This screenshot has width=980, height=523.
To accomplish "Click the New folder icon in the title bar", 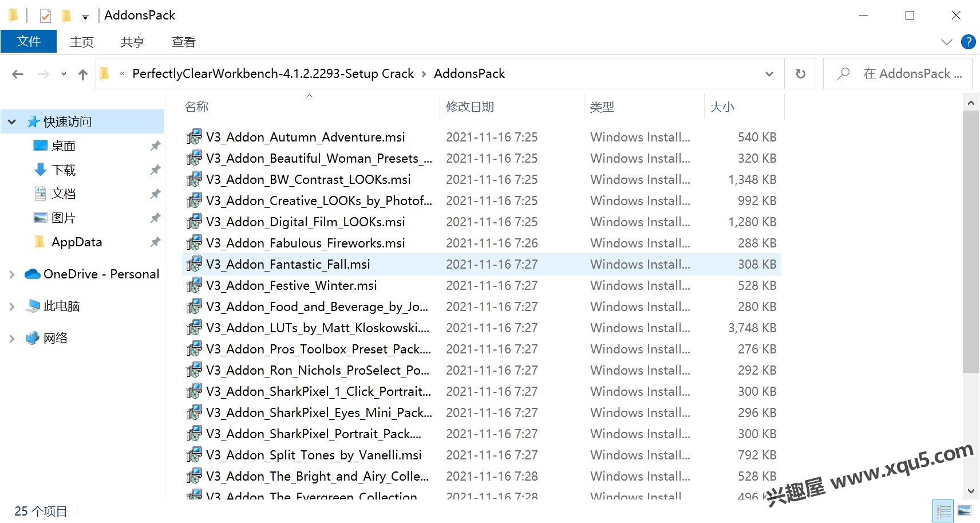I will 66,15.
